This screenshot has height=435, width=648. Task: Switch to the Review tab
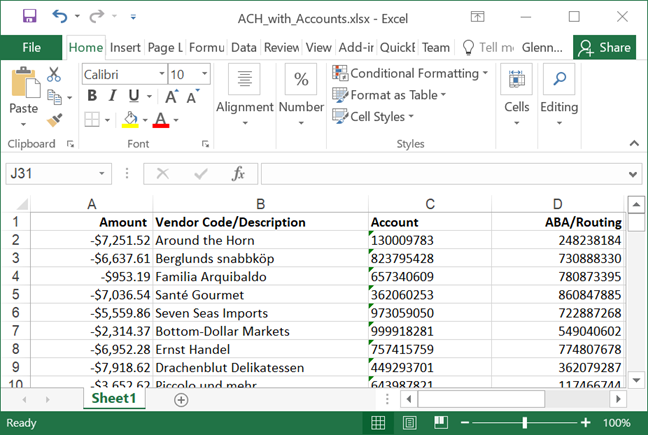tap(281, 48)
